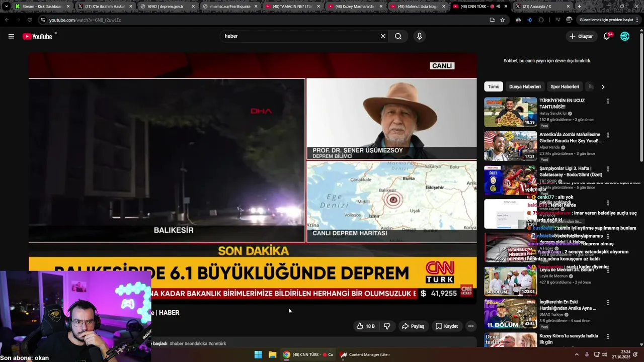644x362 pixels.
Task: Open options for Amerika'da Zombi Mahallesine video
Action: click(x=608, y=135)
